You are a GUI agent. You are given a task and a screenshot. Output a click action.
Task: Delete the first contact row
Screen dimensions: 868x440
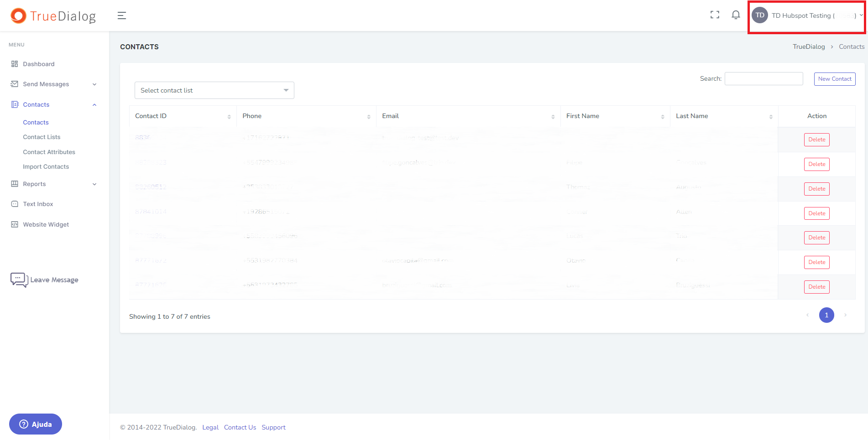point(816,140)
